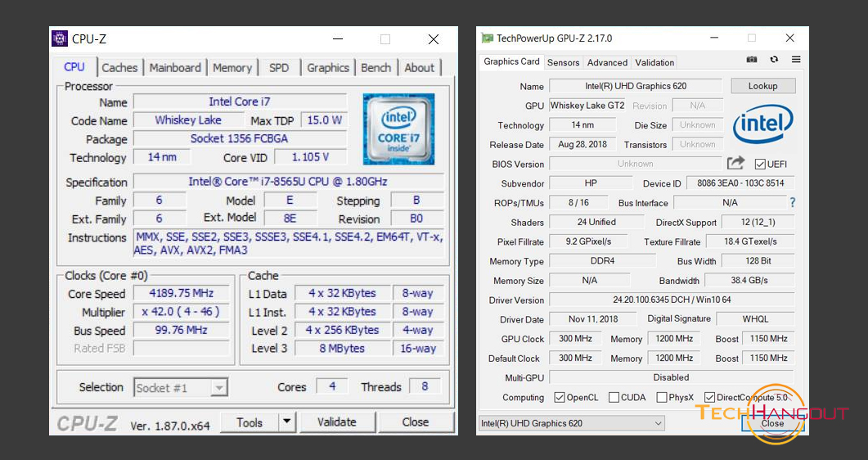
Task: Click the Release Date value Aug 28, 2018
Action: pos(582,144)
